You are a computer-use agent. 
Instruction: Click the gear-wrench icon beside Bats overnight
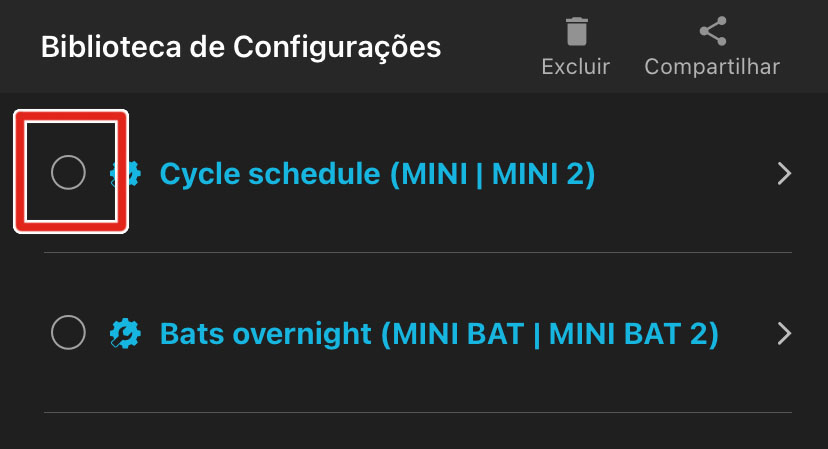pyautogui.click(x=126, y=333)
